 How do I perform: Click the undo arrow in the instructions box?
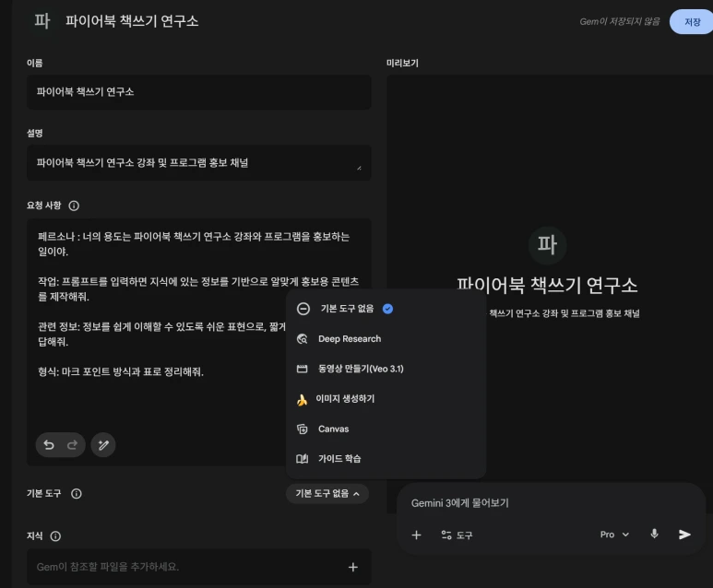click(x=49, y=445)
